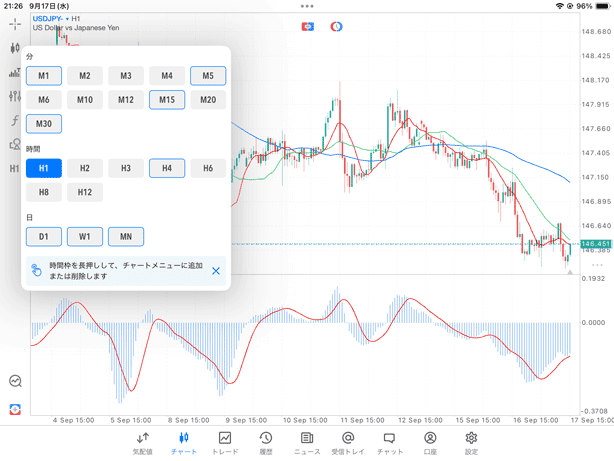Image resolution: width=614 pixels, height=461 pixels.
Task: Tap the 21:26 clock in status bar
Action: point(13,6)
